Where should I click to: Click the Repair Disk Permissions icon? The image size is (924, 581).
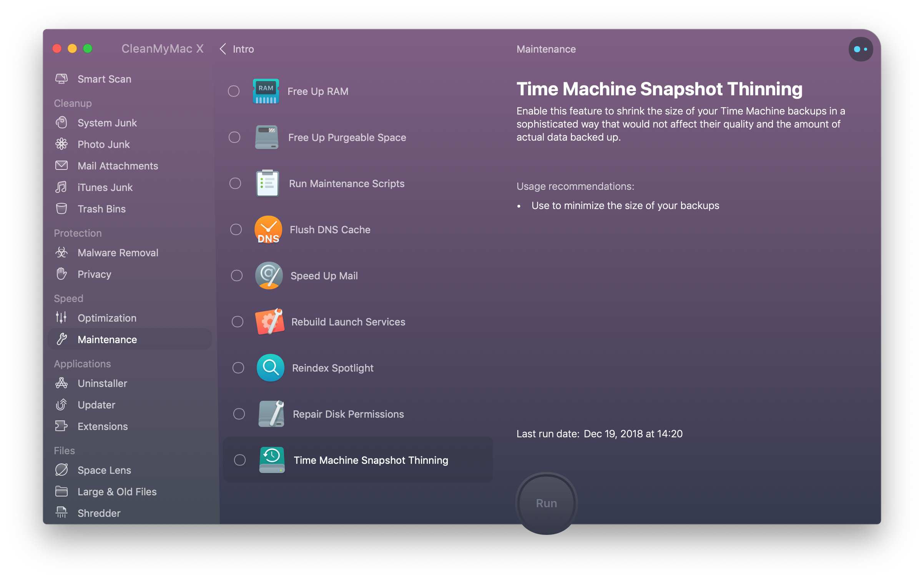point(271,414)
